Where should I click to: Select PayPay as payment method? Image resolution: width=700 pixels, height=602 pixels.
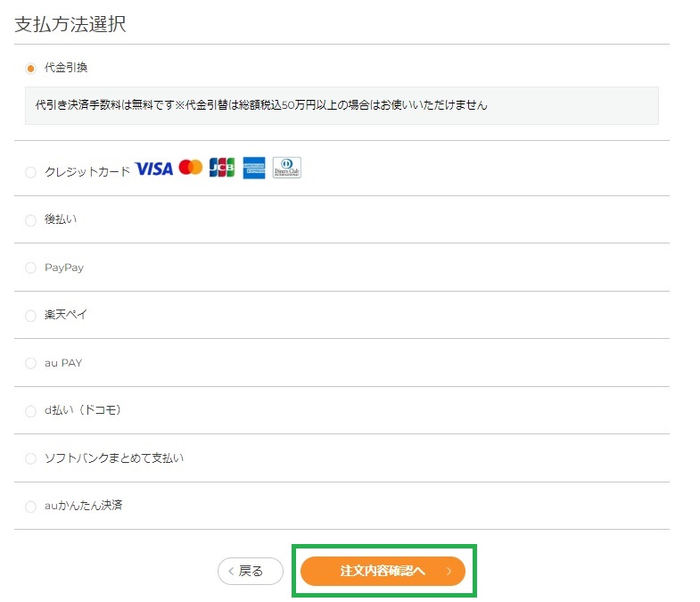click(30, 268)
